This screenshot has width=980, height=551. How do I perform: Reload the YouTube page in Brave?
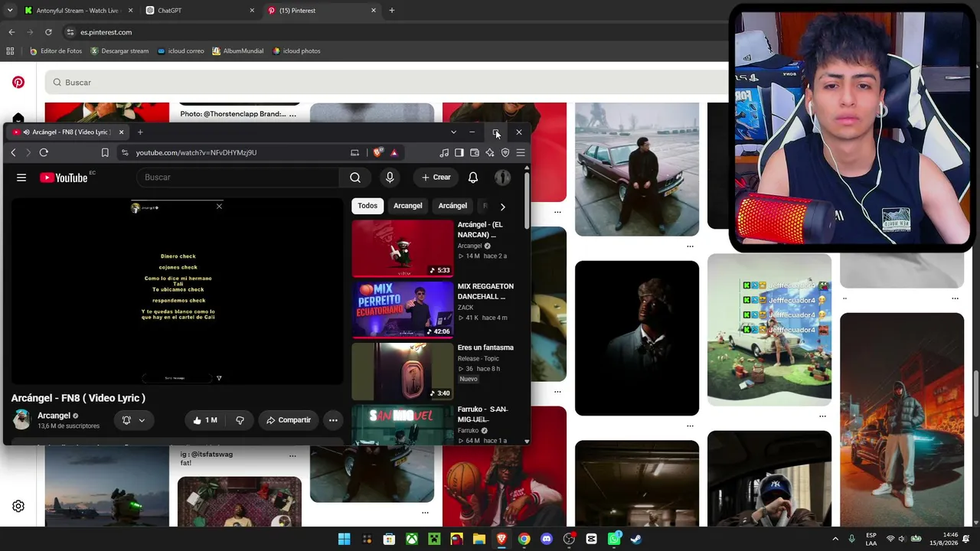click(x=44, y=152)
